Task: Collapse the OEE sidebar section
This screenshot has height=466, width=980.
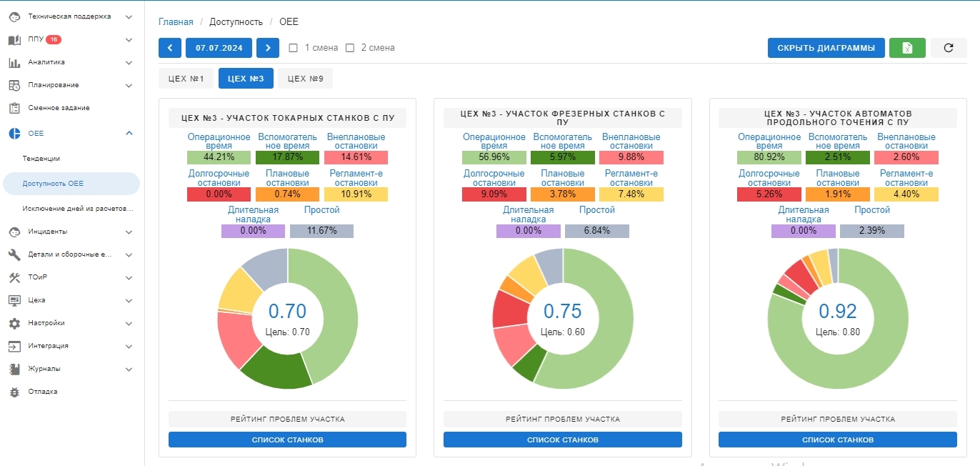Action: [x=129, y=134]
